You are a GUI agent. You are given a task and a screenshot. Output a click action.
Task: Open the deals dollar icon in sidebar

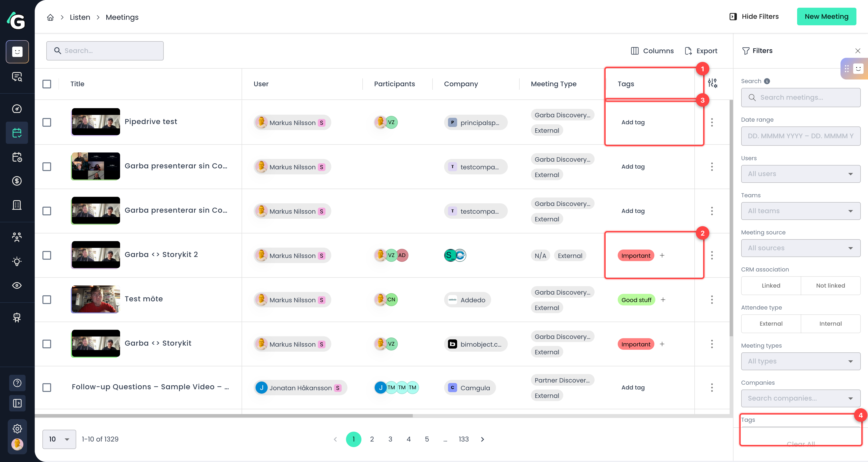tap(17, 181)
